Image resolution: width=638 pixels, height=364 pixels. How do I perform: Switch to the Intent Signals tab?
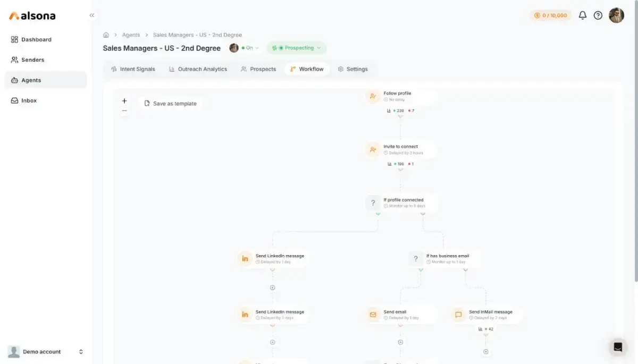point(133,69)
